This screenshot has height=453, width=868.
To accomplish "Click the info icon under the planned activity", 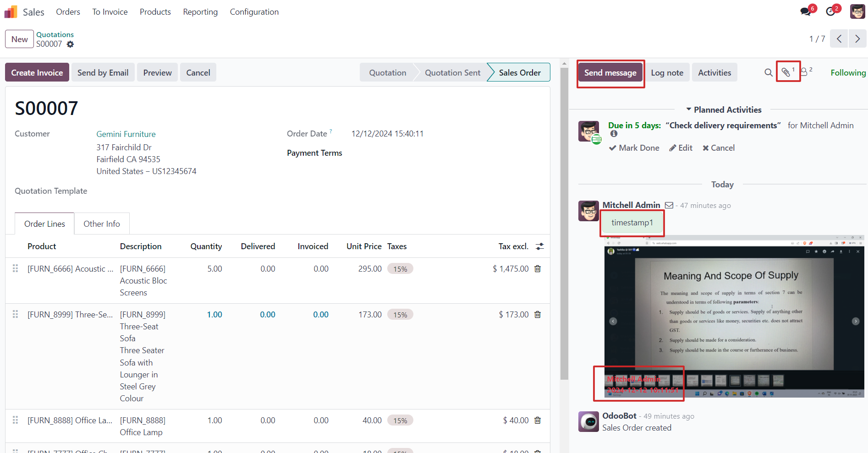I will tap(614, 134).
